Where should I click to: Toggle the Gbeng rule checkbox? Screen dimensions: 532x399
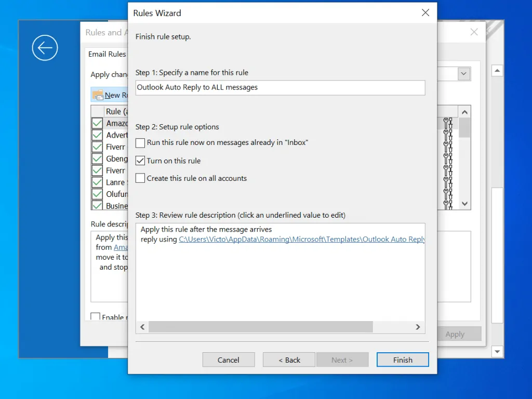point(97,158)
